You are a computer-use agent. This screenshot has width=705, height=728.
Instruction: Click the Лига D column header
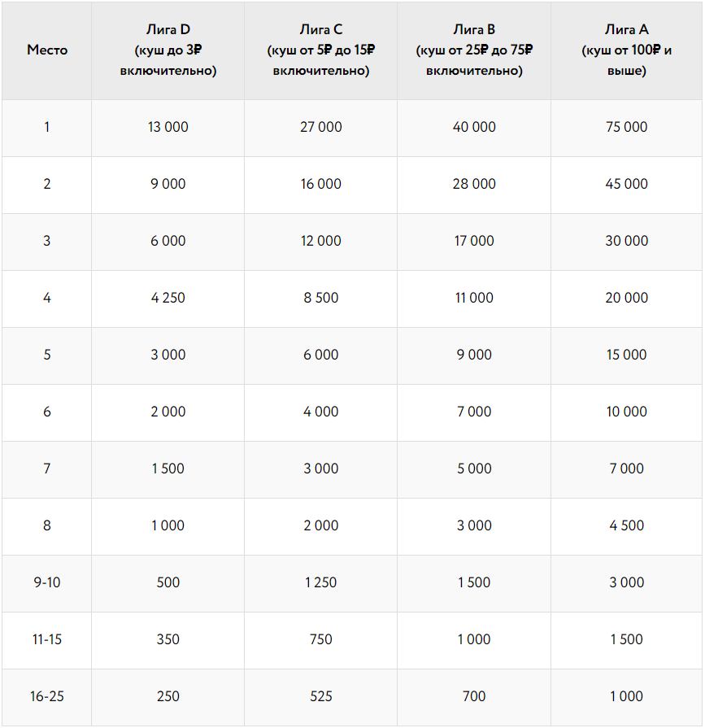(168, 50)
